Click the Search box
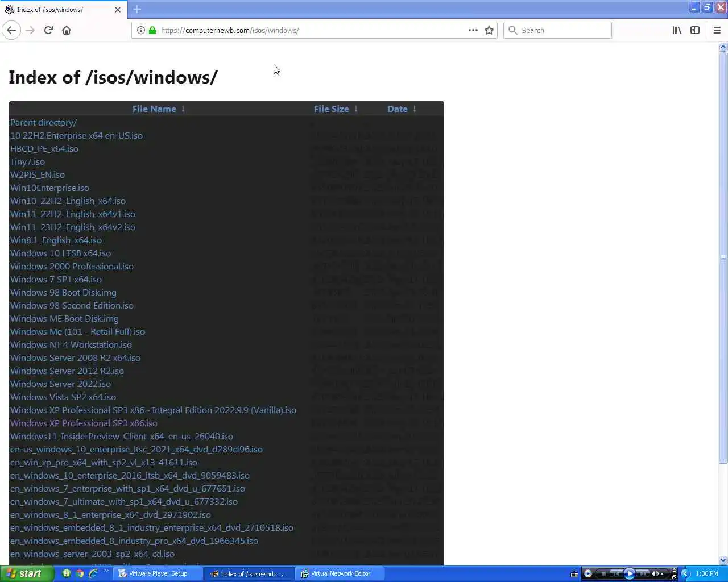This screenshot has height=582, width=728. 557,30
